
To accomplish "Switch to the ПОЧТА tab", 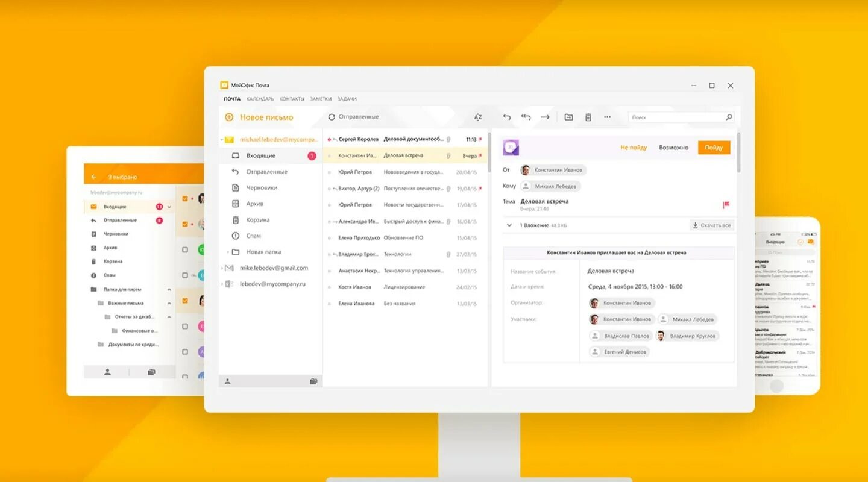I will point(231,99).
